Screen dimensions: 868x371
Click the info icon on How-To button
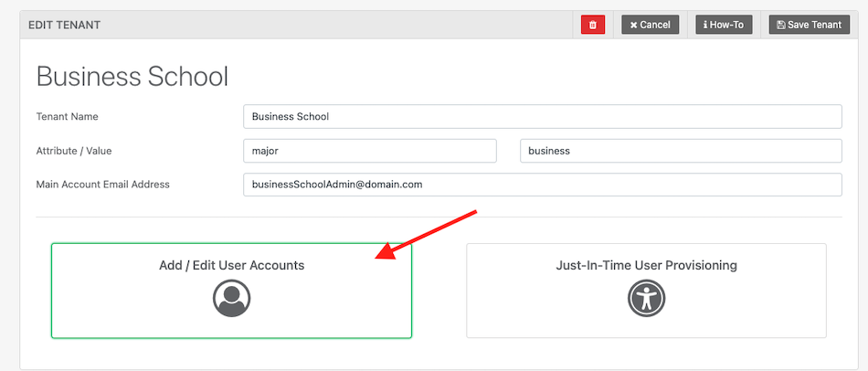[705, 25]
